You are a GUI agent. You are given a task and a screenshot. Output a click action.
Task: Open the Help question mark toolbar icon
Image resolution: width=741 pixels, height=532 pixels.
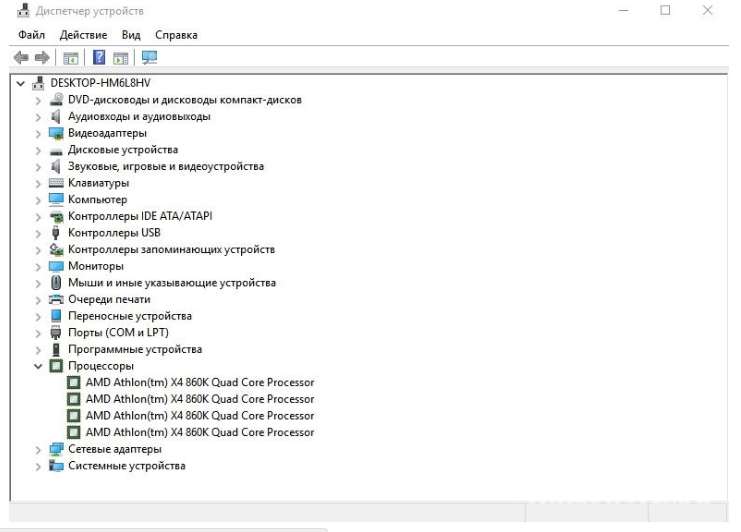[99, 58]
